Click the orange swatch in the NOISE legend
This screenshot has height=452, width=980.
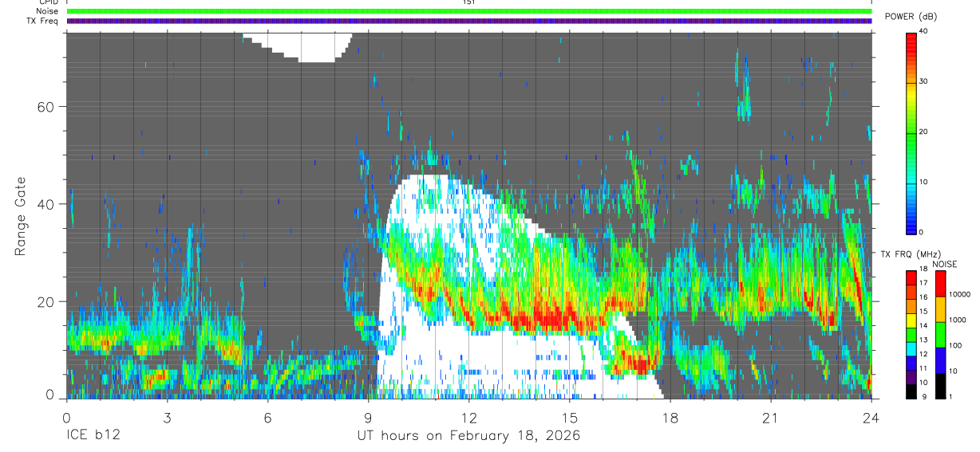(940, 309)
